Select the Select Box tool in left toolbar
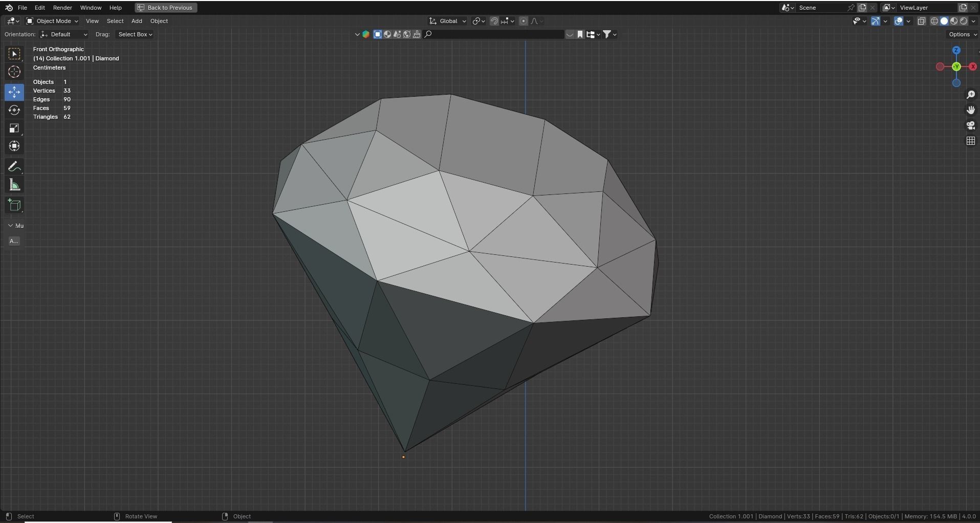980x523 pixels. 14,54
